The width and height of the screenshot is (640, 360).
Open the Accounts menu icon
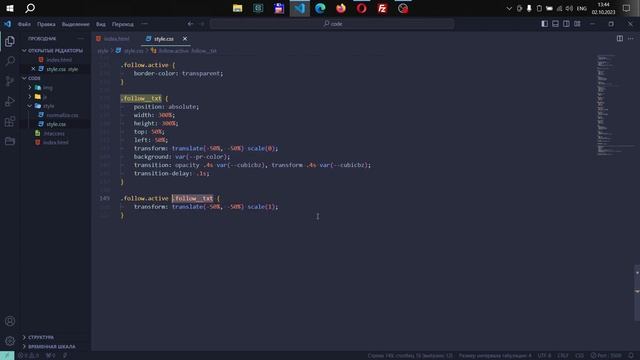coord(10,321)
